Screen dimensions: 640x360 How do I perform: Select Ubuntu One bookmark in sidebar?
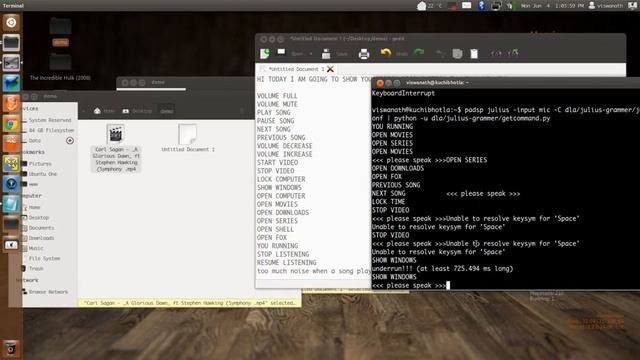(x=42, y=174)
